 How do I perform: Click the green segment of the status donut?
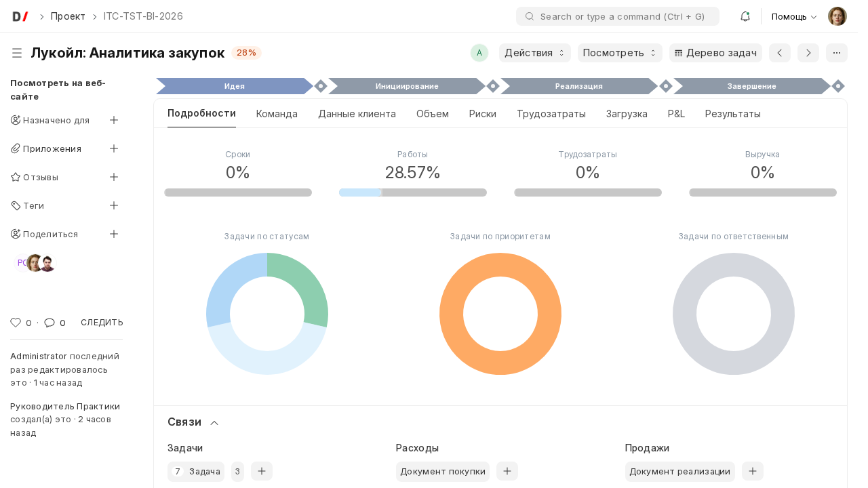pos(307,283)
